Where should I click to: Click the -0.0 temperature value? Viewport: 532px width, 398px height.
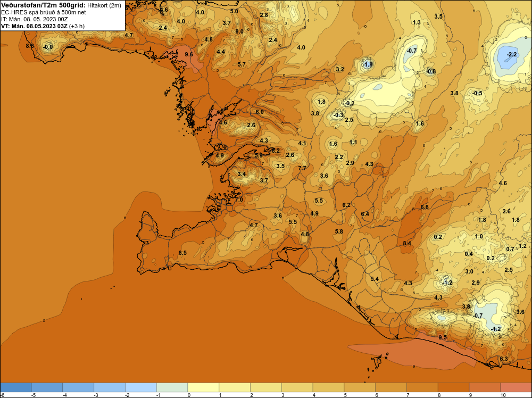click(48, 47)
